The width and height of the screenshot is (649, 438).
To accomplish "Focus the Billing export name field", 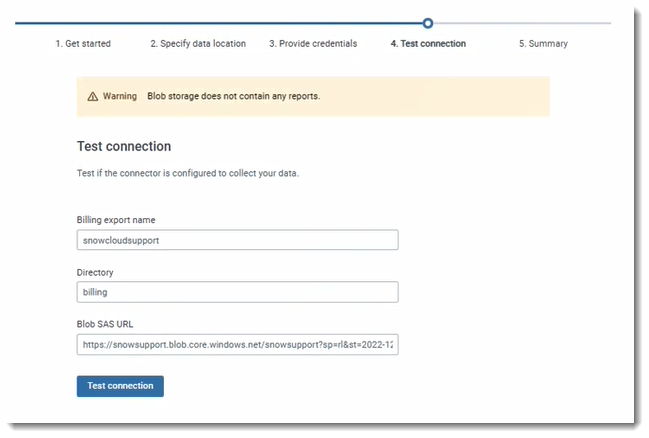I will [238, 240].
